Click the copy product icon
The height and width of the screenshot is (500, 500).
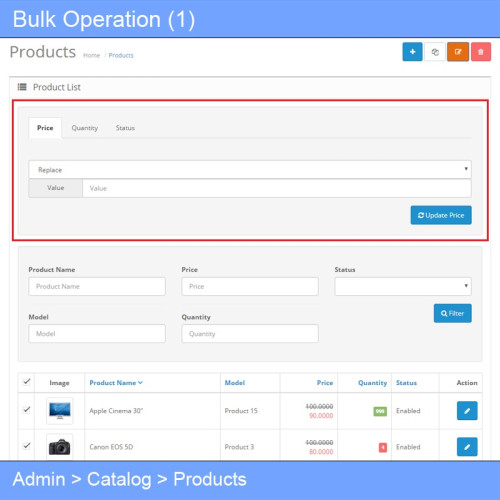435,52
